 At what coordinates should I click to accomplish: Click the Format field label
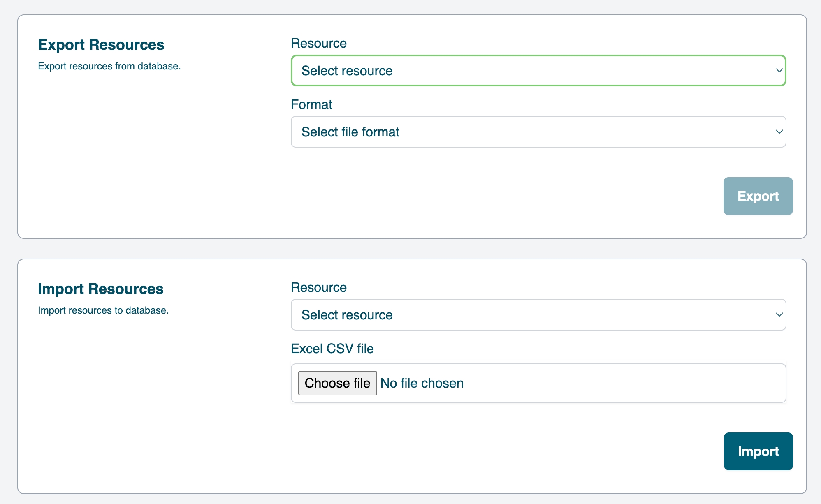click(x=311, y=104)
